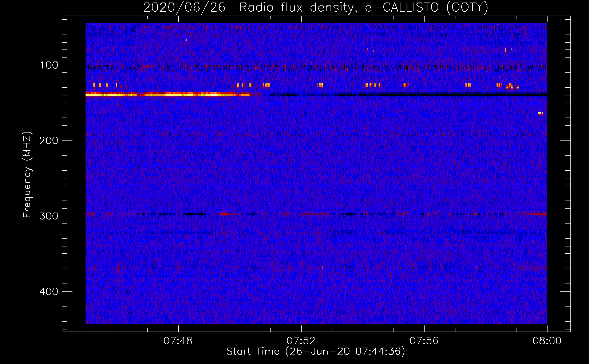The image size is (589, 364).
Task: Click the isolated bright burst near 165 MHz
Action: coord(540,113)
